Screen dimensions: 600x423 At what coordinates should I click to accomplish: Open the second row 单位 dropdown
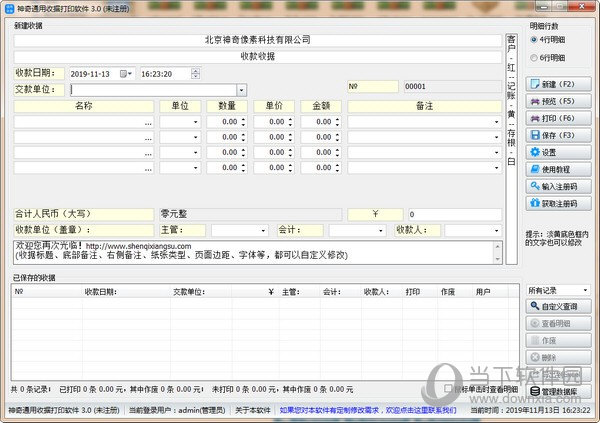196,137
